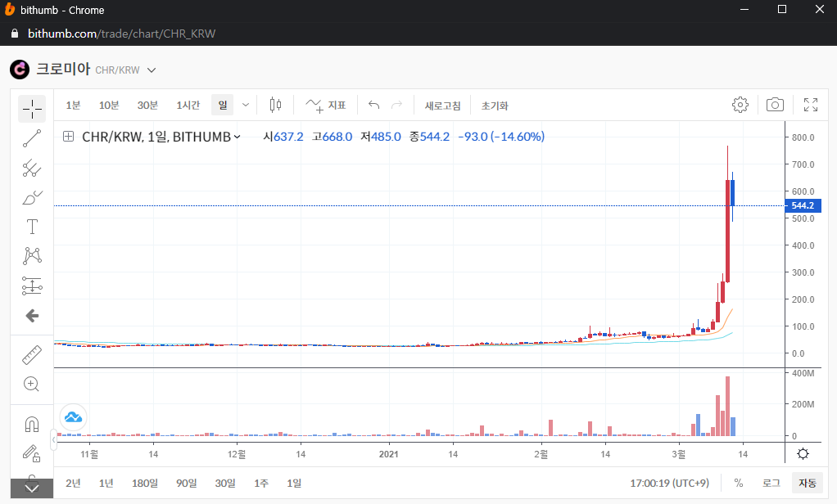Select the crosshair cursor tool
This screenshot has height=504, width=837.
(32, 109)
